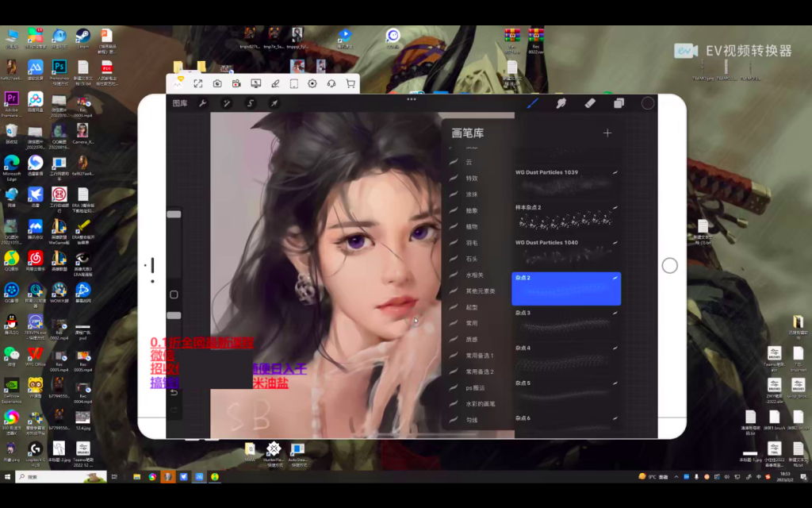Start screen recording from the floating toolbar
This screenshot has height=508, width=812.
point(236,83)
